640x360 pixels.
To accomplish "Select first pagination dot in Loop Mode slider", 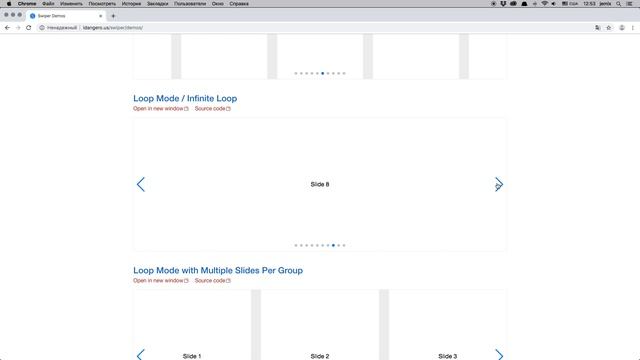I will coord(296,245).
